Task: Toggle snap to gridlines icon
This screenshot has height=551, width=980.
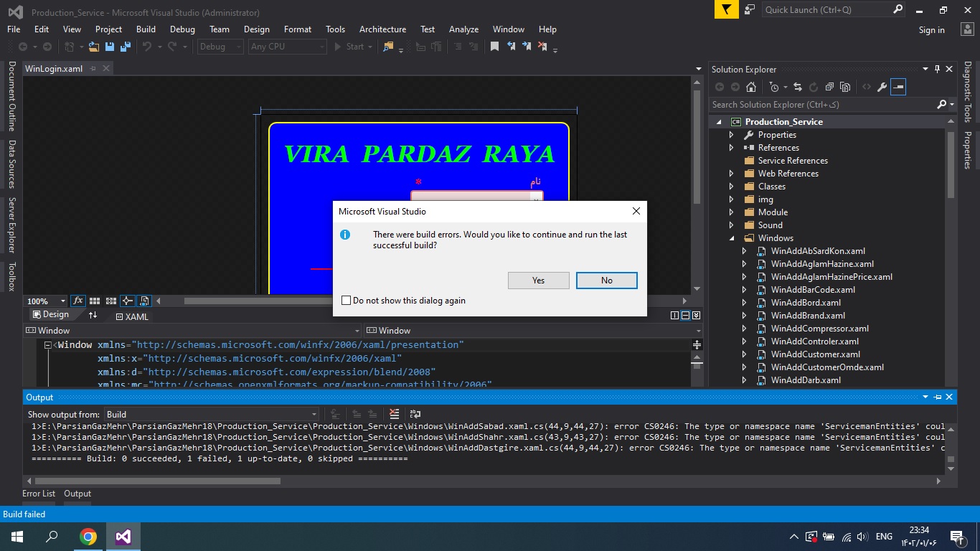Action: [x=111, y=301]
